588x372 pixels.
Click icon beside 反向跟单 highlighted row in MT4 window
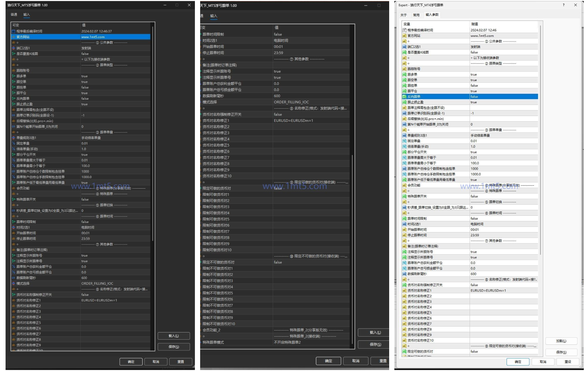[x=404, y=97]
